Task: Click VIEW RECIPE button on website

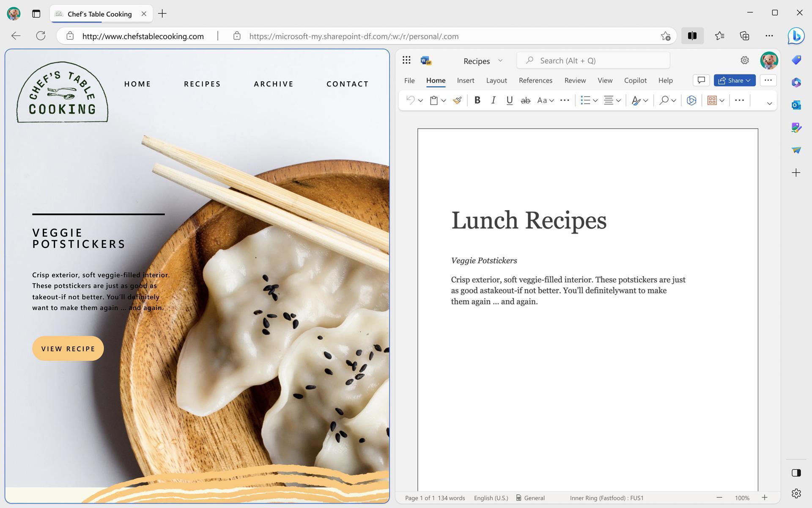Action: coord(68,348)
